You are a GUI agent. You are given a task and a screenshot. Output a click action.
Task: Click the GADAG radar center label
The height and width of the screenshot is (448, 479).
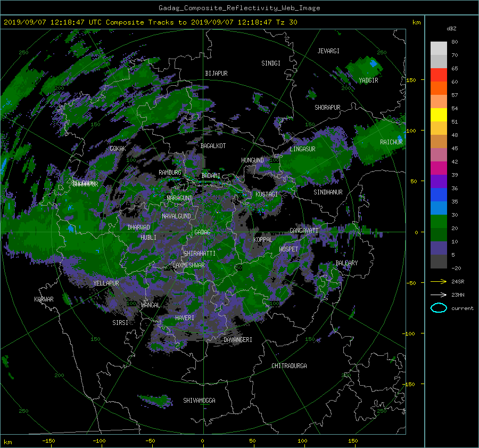tap(203, 232)
